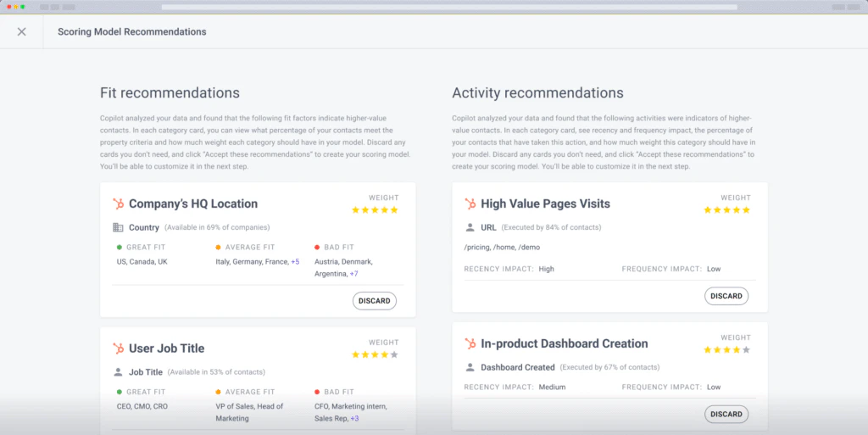This screenshot has height=435, width=868.
Task: Discard the High Value Pages Visits card
Action: 726,296
